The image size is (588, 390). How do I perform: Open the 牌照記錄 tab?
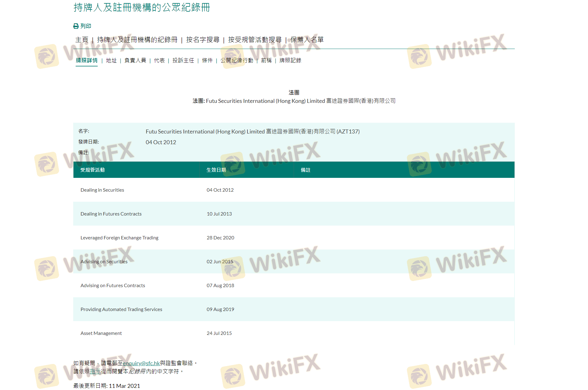[290, 61]
